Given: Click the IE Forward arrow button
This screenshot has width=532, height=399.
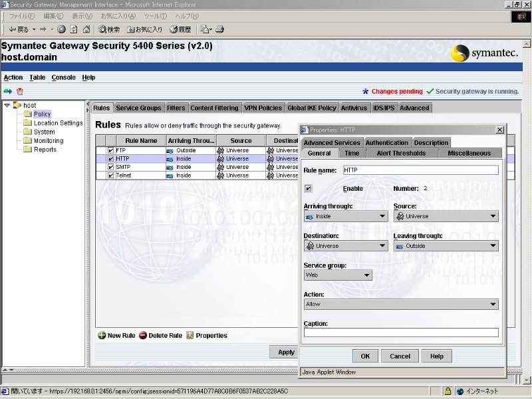Looking at the screenshot, I should pos(43,29).
